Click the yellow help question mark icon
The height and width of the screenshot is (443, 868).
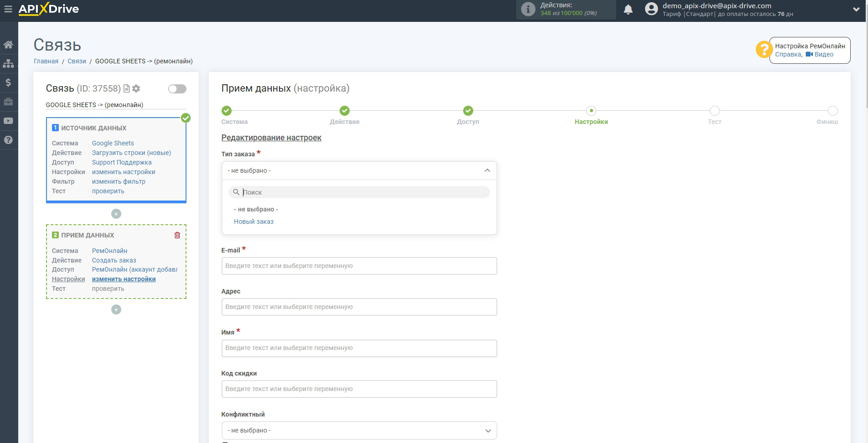764,49
